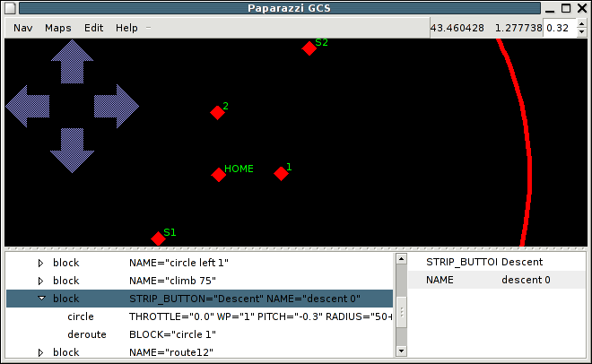
Task: Open the Nav menu
Action: point(23,28)
